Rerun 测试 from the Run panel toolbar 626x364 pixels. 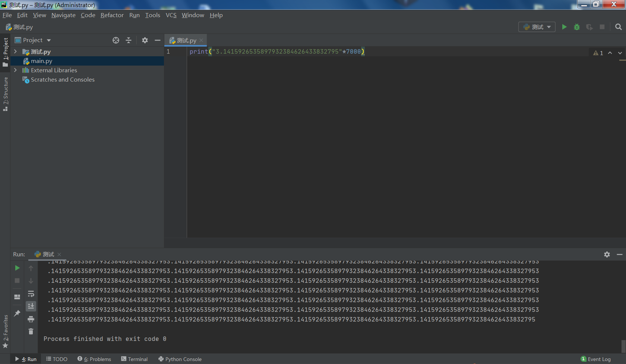17,268
